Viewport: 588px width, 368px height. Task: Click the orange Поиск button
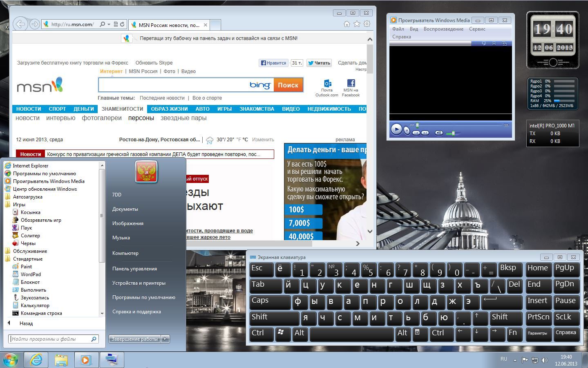[288, 85]
